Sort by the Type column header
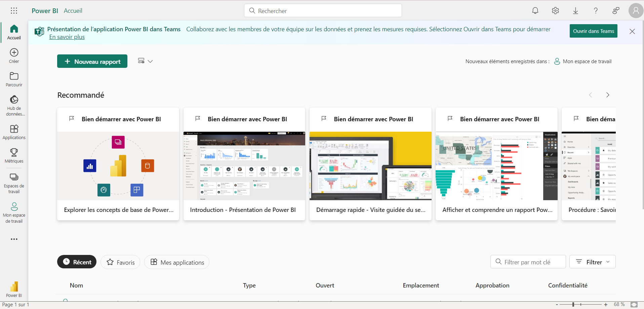 249,285
